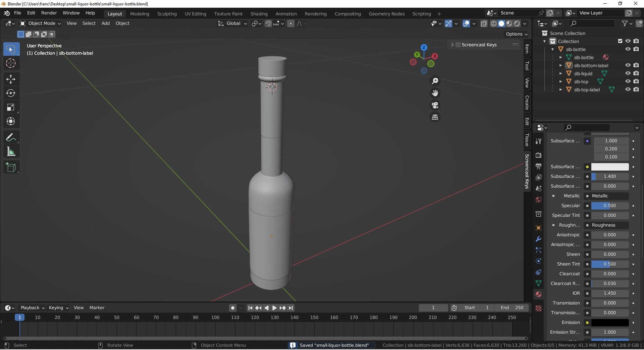Open the Object Mode dropdown

click(40, 23)
